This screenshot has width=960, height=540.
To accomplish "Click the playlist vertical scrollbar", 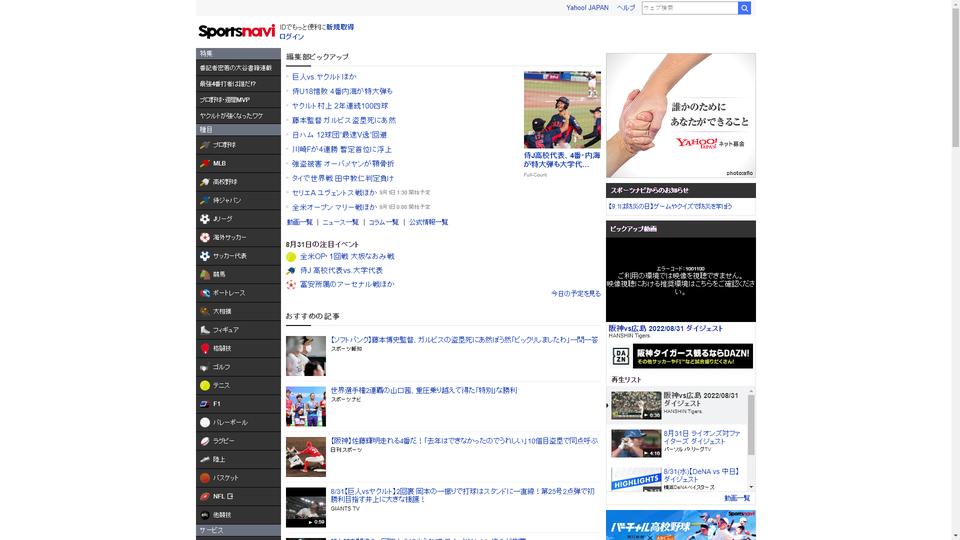I will click(751, 439).
